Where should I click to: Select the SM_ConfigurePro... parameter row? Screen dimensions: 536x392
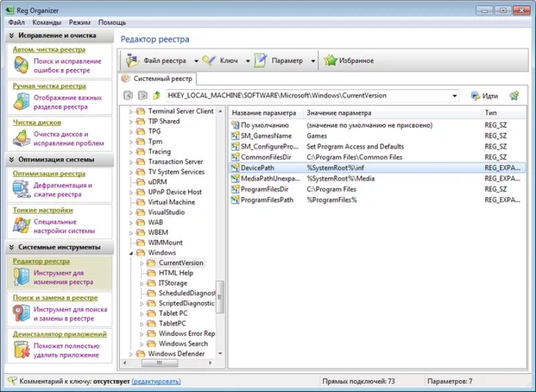377,147
